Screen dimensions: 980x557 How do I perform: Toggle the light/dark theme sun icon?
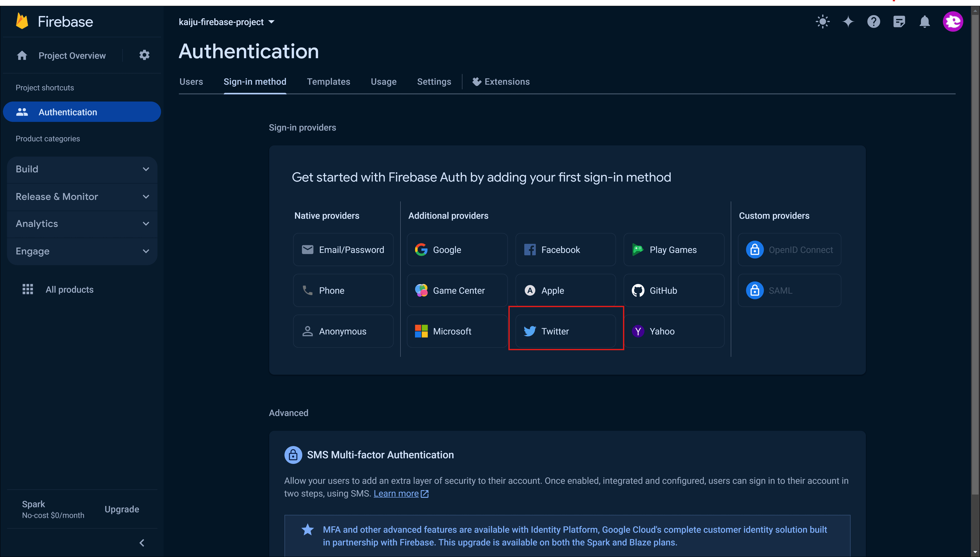pos(822,21)
